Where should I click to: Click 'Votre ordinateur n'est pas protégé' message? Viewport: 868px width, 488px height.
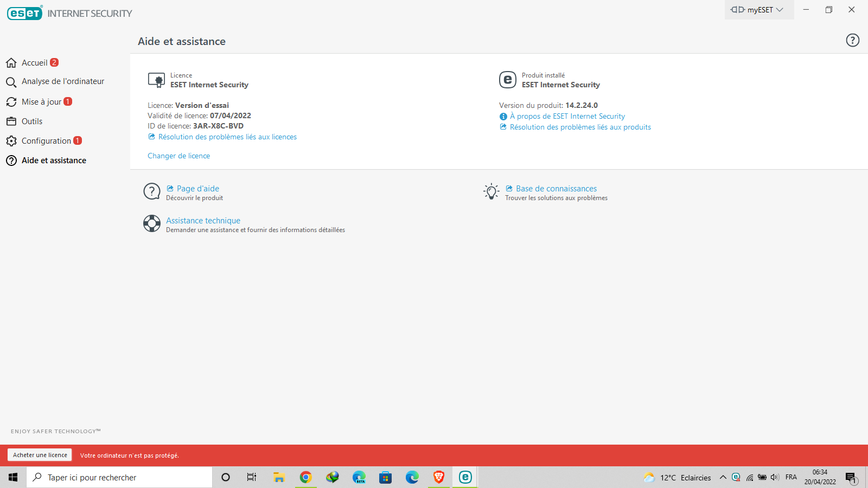130,455
